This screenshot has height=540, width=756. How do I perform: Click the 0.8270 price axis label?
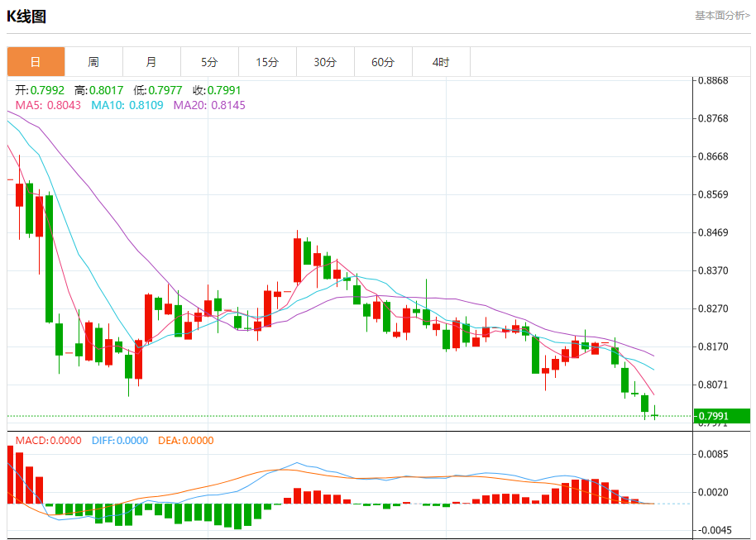713,308
